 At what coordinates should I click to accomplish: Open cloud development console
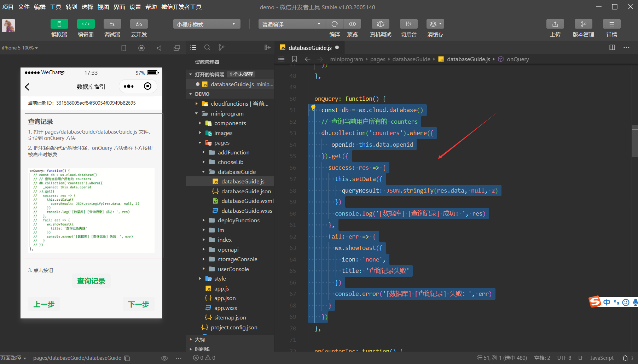pyautogui.click(x=139, y=24)
